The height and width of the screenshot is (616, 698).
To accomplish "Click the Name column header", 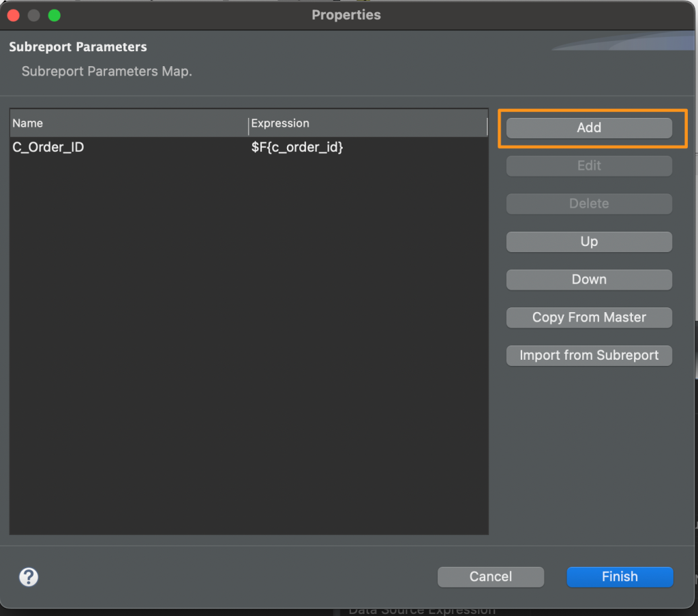I will (x=129, y=123).
